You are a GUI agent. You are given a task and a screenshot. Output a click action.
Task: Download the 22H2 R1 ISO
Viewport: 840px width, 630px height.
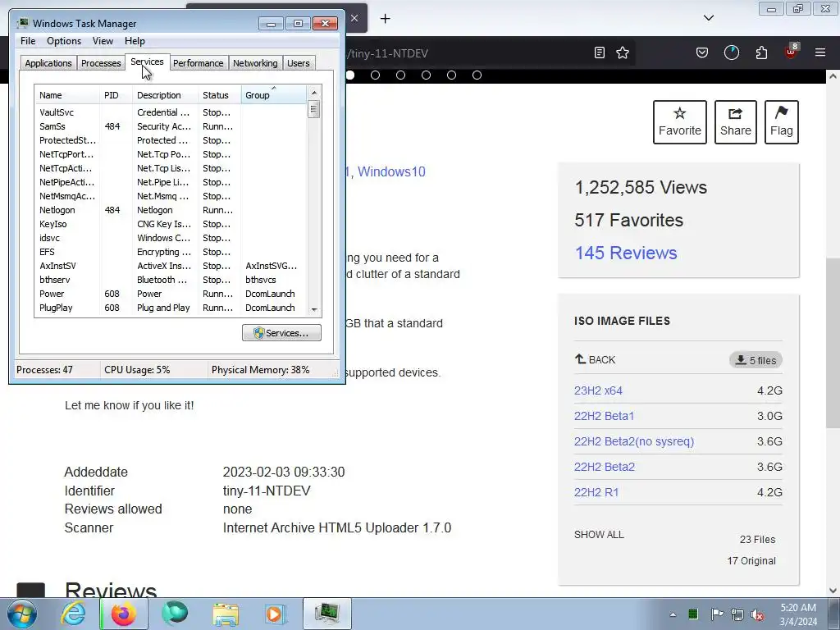(596, 492)
